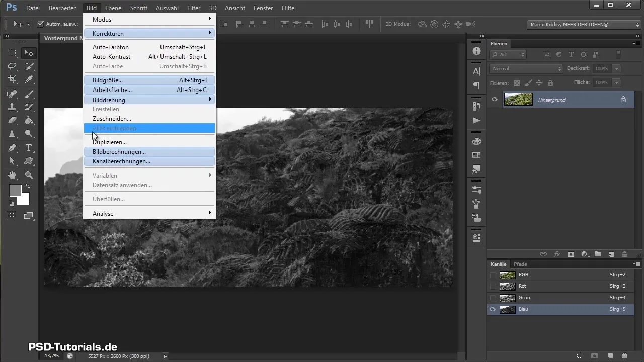Toggle visibility of the Rot channel

tap(493, 286)
